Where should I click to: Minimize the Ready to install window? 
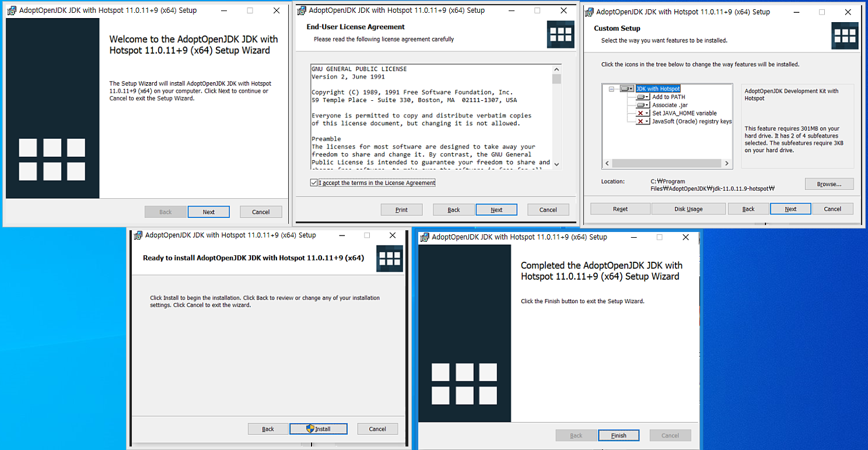click(341, 235)
